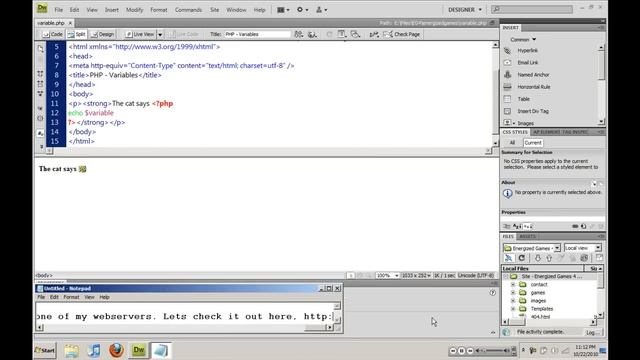
Task: Open the Layout dropdown icon in menu bar
Action: click(x=283, y=10)
